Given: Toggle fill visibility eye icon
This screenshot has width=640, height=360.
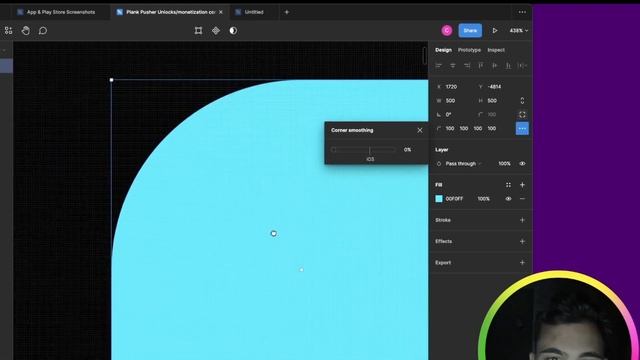Looking at the screenshot, I should click(x=508, y=199).
